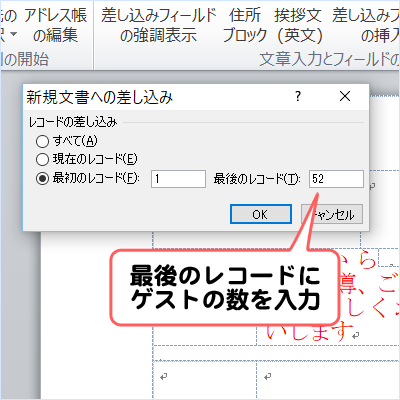Click the 最初のレコード input field
Viewport: 400px width, 400px height.
[x=178, y=179]
